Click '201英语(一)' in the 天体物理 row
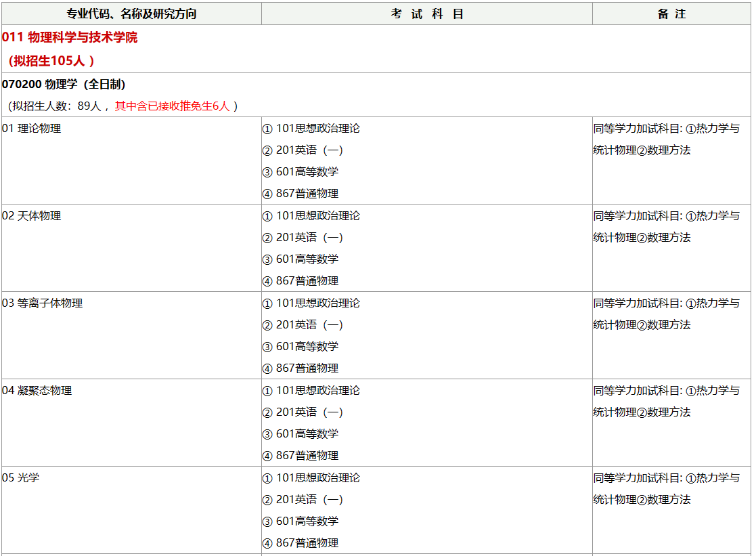This screenshot has height=556, width=756. (x=309, y=238)
